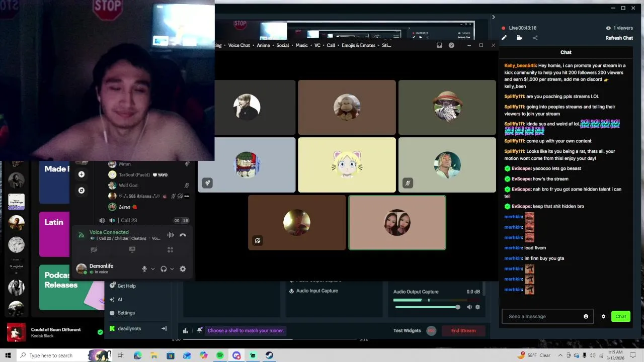Open the stream camera clip icon

519,38
